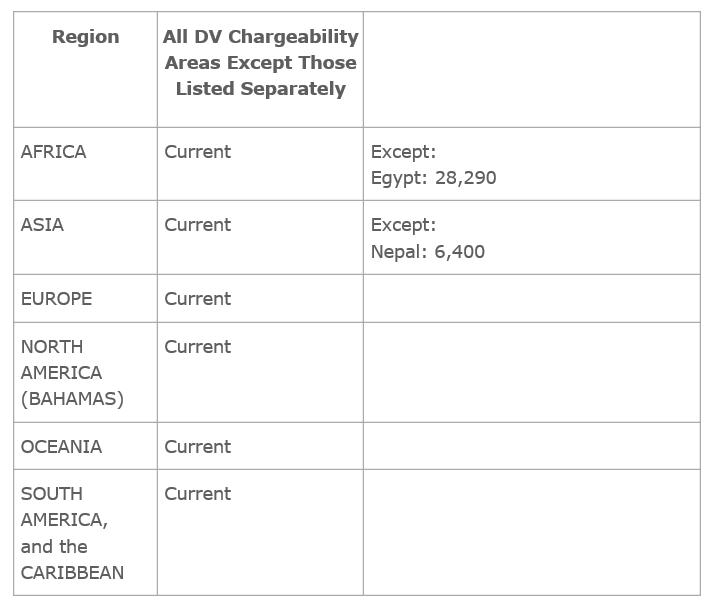Screen dimensions: 720x609
Task: Click Current in the SOUTH AMERICA row
Action: tap(197, 494)
